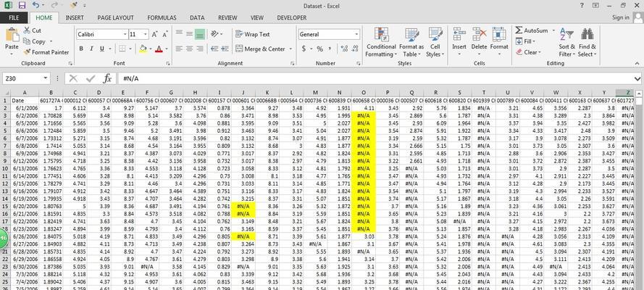Open the FILE tab
Screen dimensions: 644x290
(14, 17)
